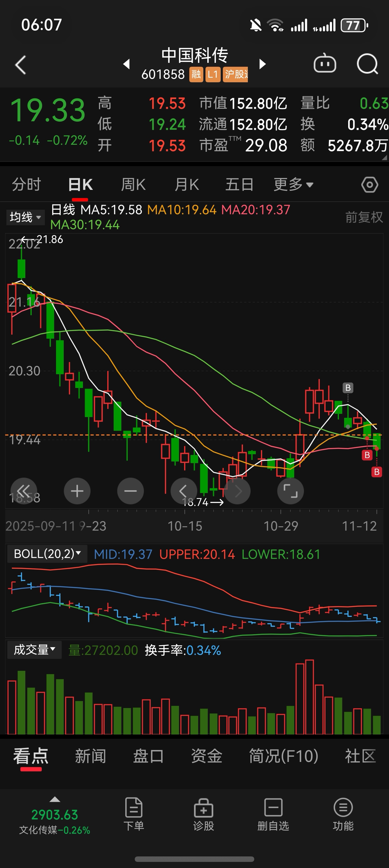This screenshot has height=868, width=389.
Task: Toggle 前复权 adjustment mode
Action: [364, 217]
